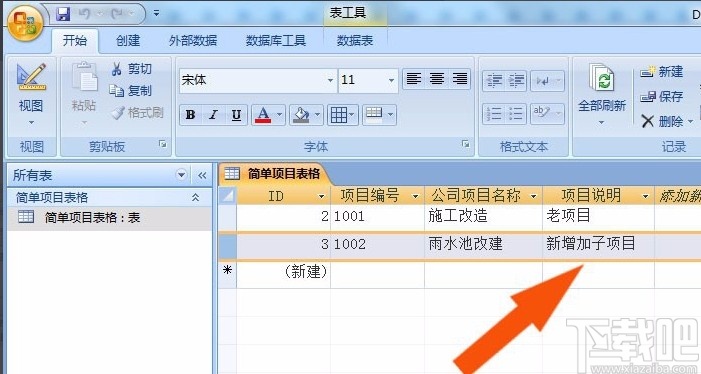Open clipboard group dialog launcher
The width and height of the screenshot is (701, 374).
pos(163,144)
